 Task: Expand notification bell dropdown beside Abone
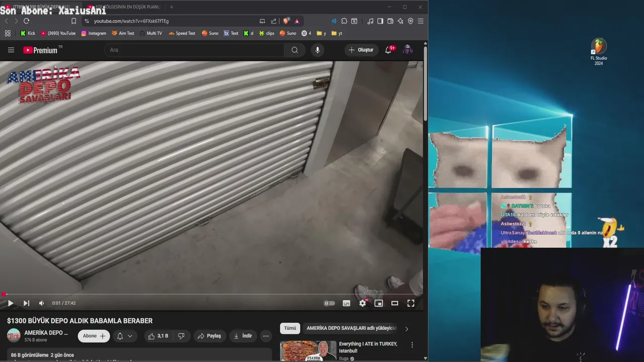pyautogui.click(x=125, y=336)
